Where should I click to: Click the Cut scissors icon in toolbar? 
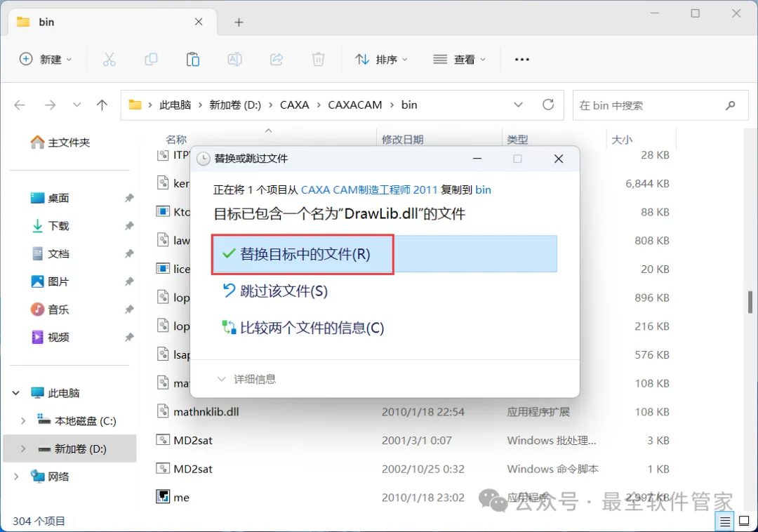pyautogui.click(x=109, y=60)
